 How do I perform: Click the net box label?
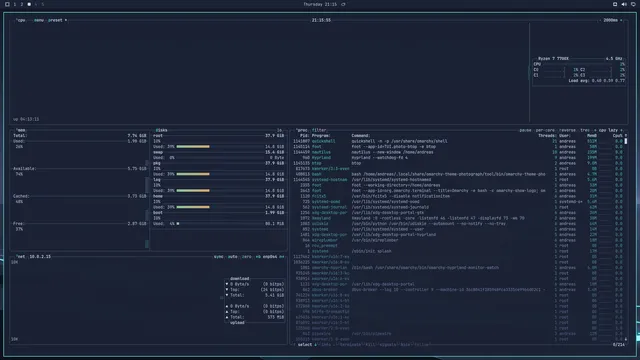click(x=21, y=257)
